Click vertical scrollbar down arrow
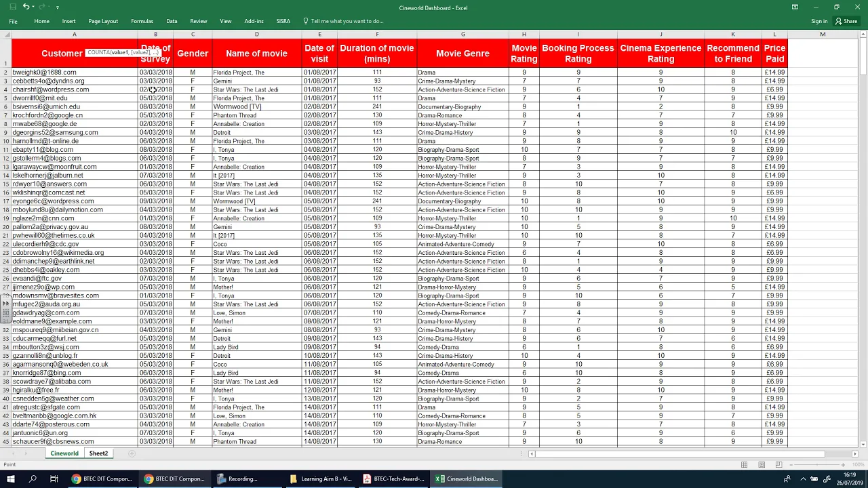The image size is (868, 488). [863, 444]
